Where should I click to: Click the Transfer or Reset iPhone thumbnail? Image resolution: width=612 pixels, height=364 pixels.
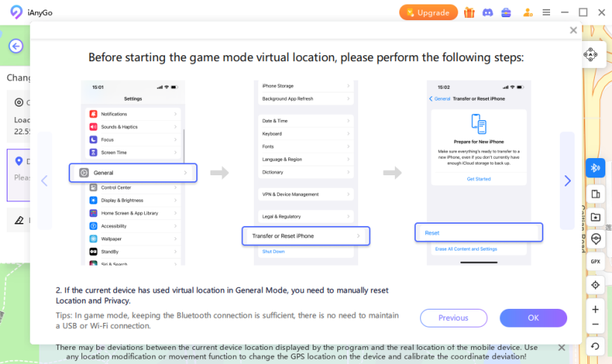306,236
